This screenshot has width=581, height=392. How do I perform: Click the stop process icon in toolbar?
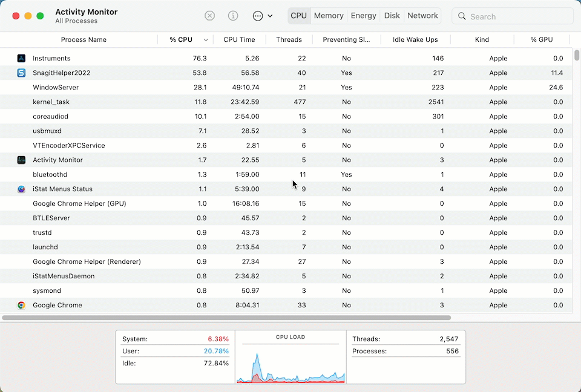point(210,16)
